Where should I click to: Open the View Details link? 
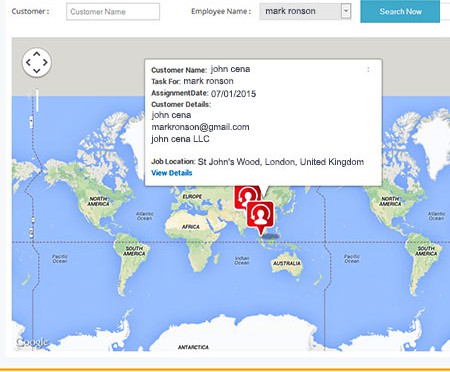172,173
